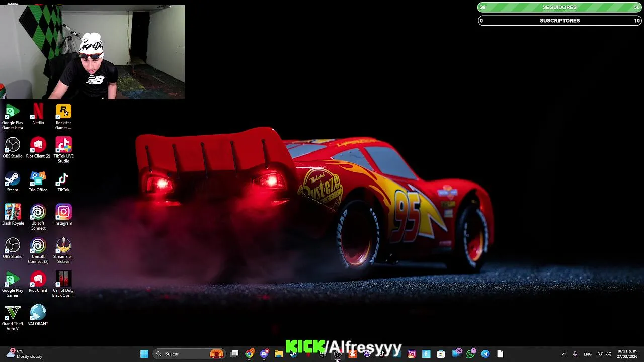The image size is (644, 362).
Task: Click the SEGUIDORES progress bar
Action: coord(559,7)
